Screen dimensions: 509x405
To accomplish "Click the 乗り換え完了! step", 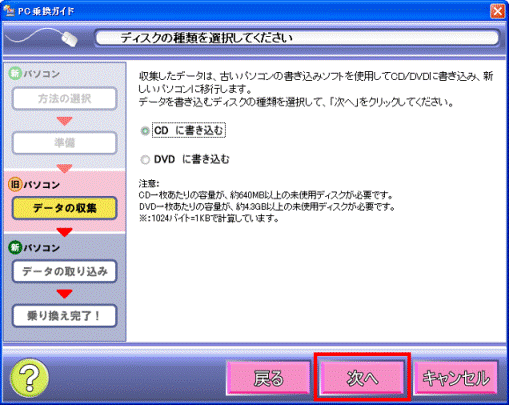I will pos(65,315).
